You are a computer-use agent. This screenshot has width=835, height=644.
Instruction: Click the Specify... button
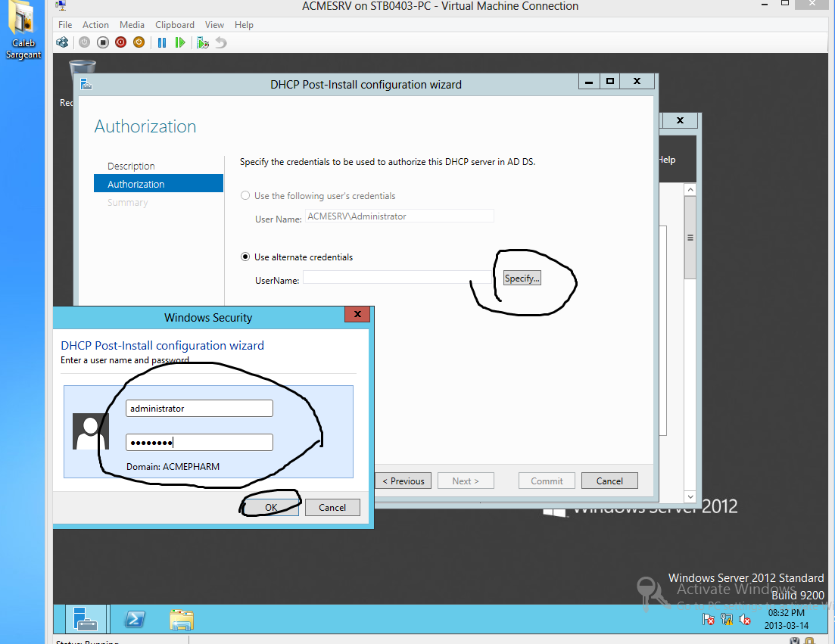coord(522,278)
